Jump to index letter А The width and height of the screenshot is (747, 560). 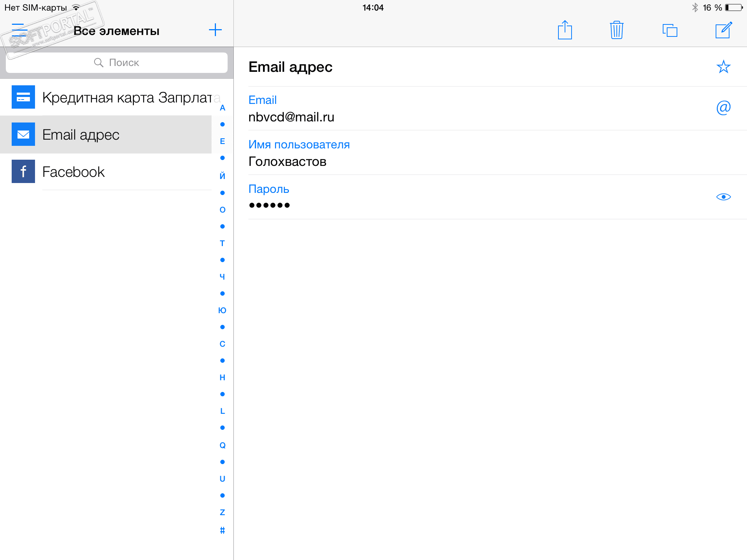pyautogui.click(x=222, y=108)
